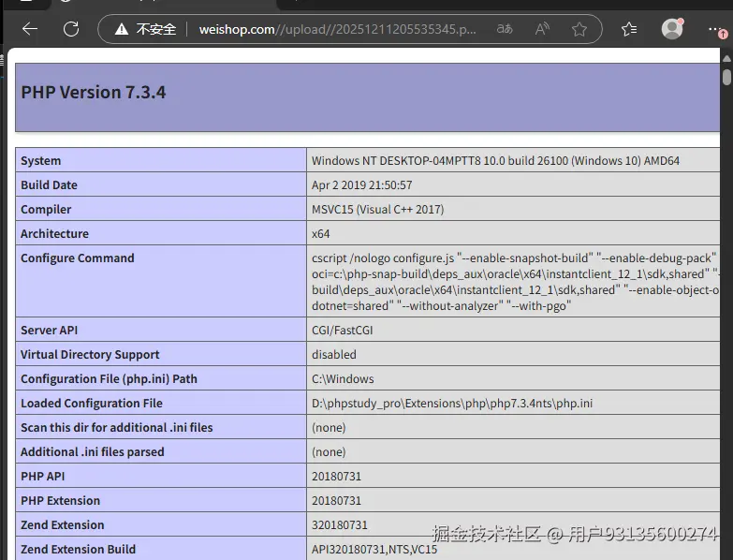The height and width of the screenshot is (560, 733).
Task: Select the Windows NT DESKTOP-04MPTT8 value
Action: [x=495, y=161]
